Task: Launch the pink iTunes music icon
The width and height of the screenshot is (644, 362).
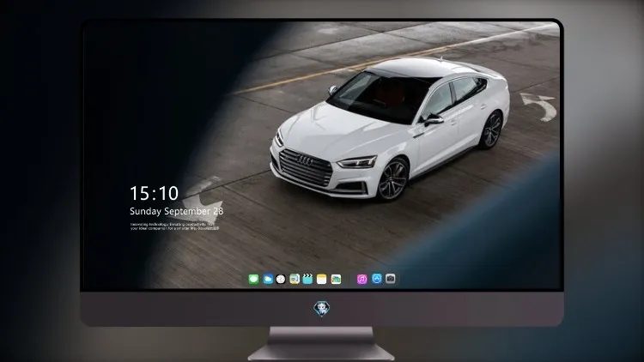Action: coord(361,279)
